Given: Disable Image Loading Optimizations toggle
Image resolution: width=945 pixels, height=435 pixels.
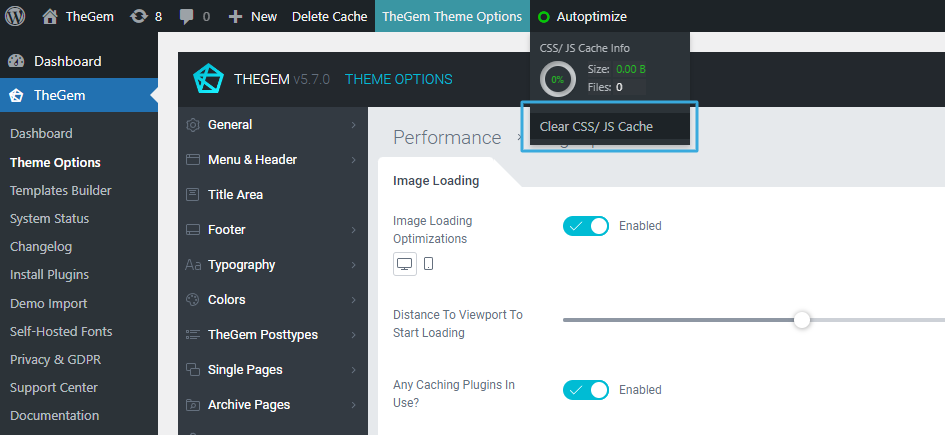Looking at the screenshot, I should pyautogui.click(x=585, y=226).
